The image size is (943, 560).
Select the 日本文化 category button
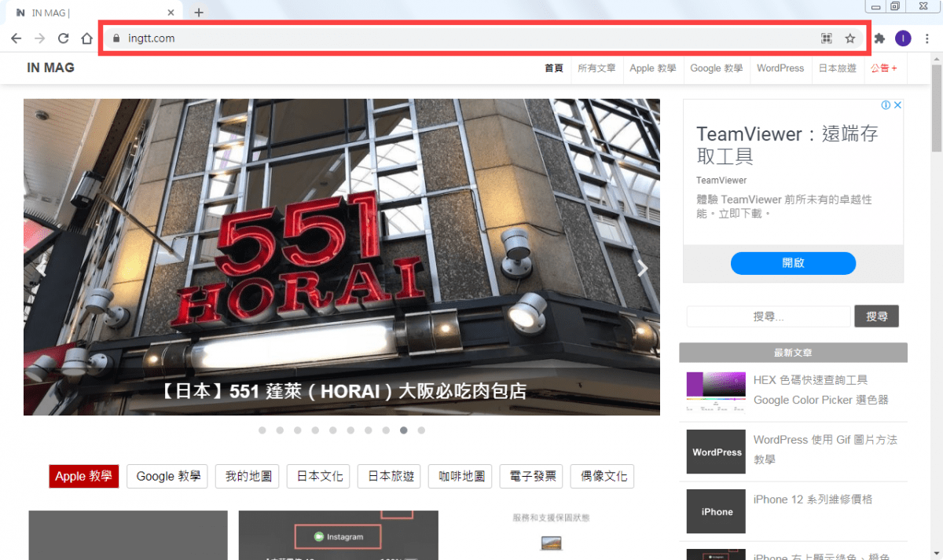pyautogui.click(x=318, y=476)
